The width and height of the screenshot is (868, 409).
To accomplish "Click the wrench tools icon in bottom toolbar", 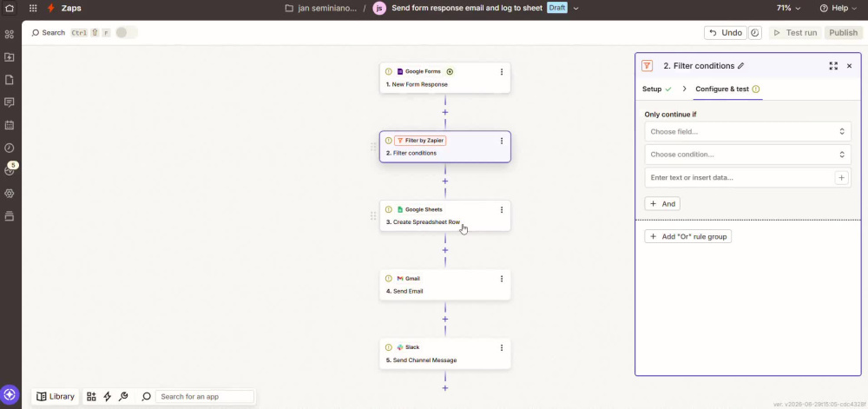I will tap(124, 396).
